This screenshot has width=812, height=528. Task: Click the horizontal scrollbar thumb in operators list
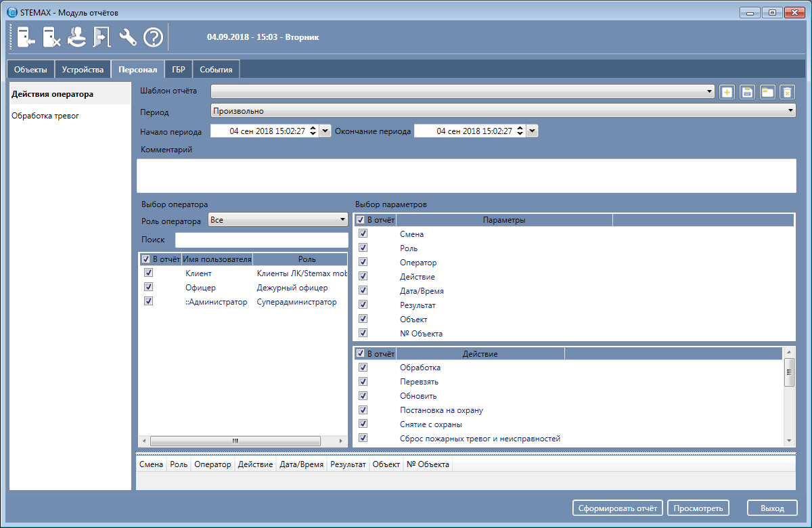tap(235, 441)
